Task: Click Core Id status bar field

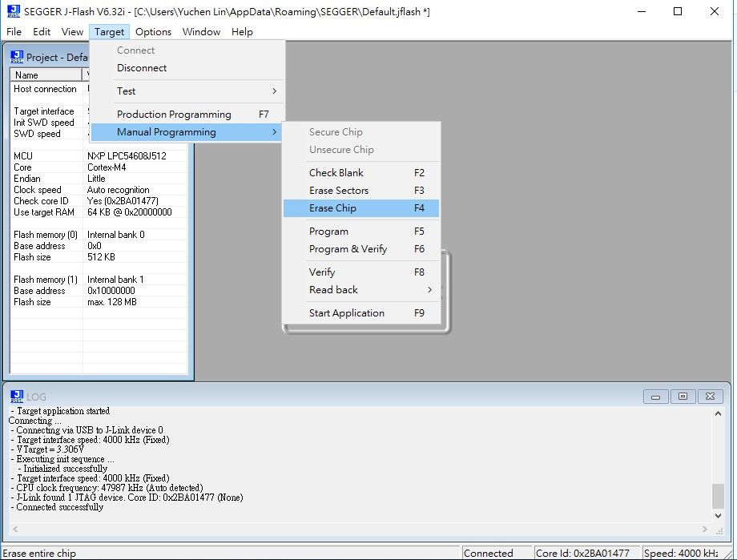Action: [x=586, y=553]
